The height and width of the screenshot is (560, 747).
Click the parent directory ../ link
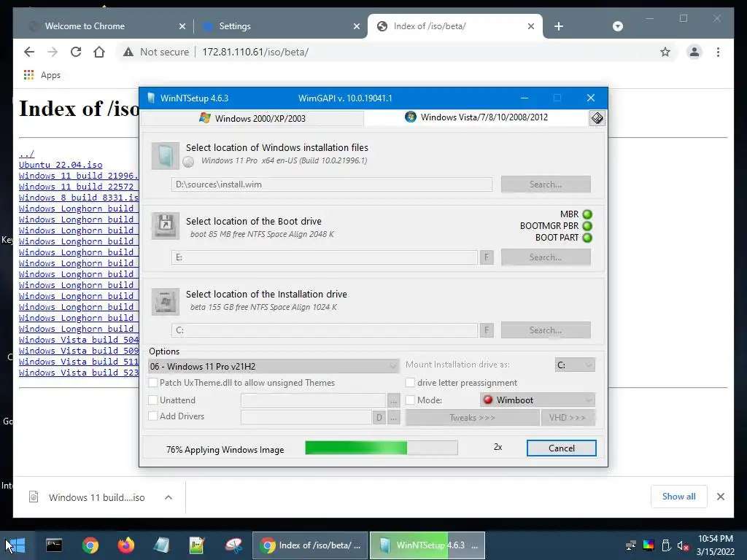pyautogui.click(x=27, y=154)
